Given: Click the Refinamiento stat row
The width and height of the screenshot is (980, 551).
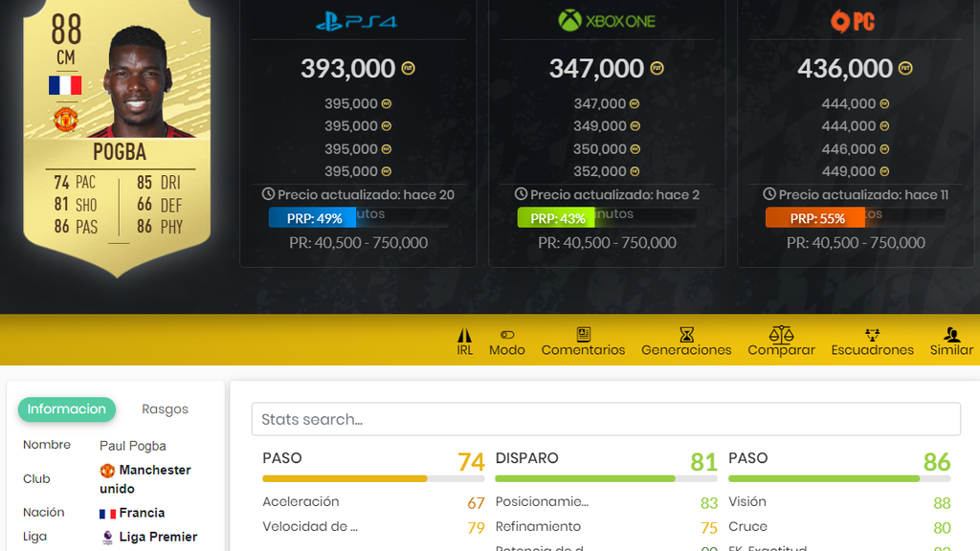Looking at the screenshot, I should point(606,527).
